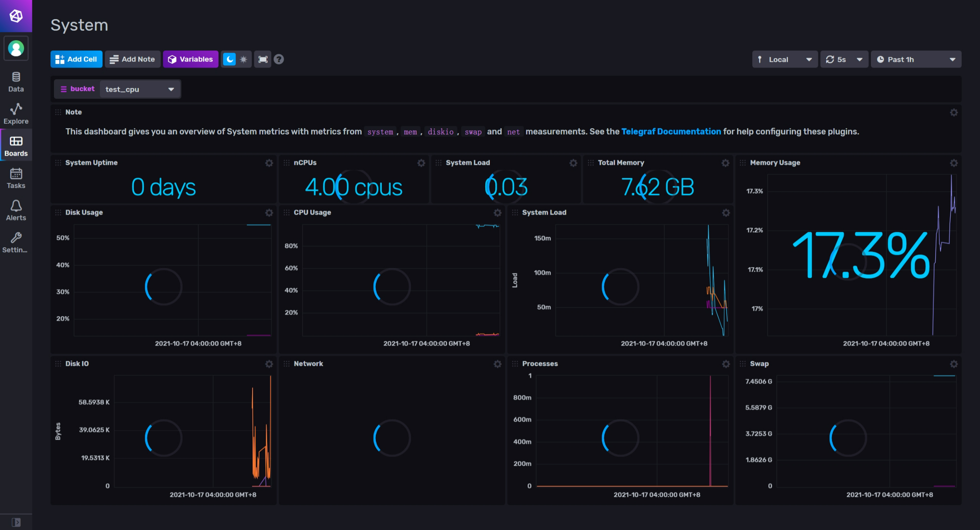
Task: Click the InfluxDB logo icon
Action: click(16, 16)
